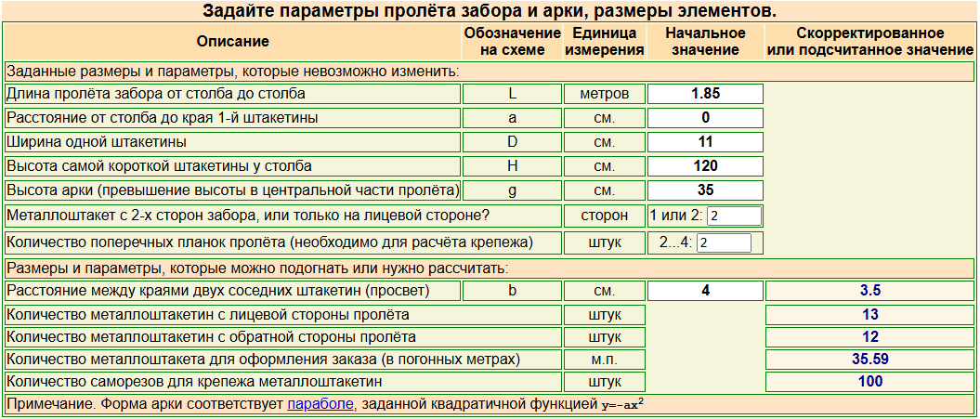Click the 'Единица измерения' column header
Viewport: 980px width, 419px height.
605,42
